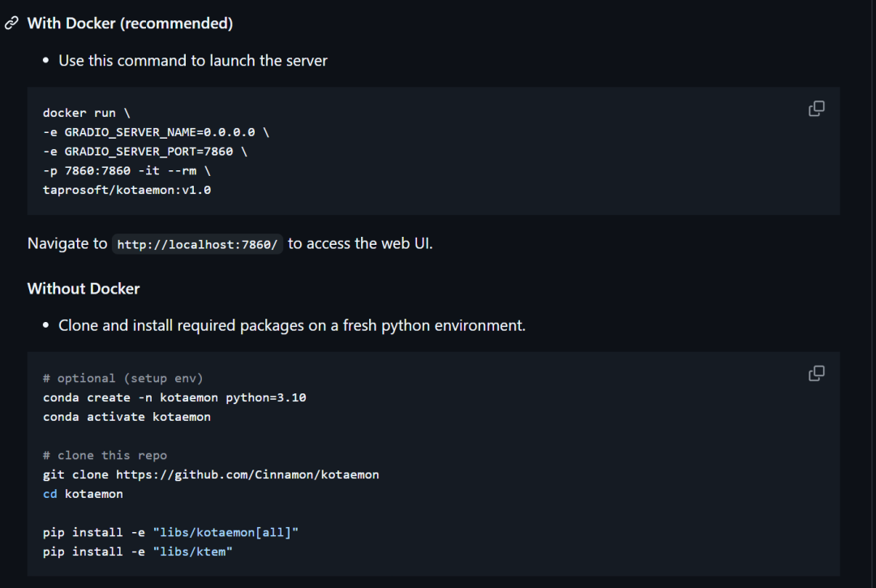The image size is (876, 588).
Task: Click the 'docker run \' code line
Action: (86, 113)
